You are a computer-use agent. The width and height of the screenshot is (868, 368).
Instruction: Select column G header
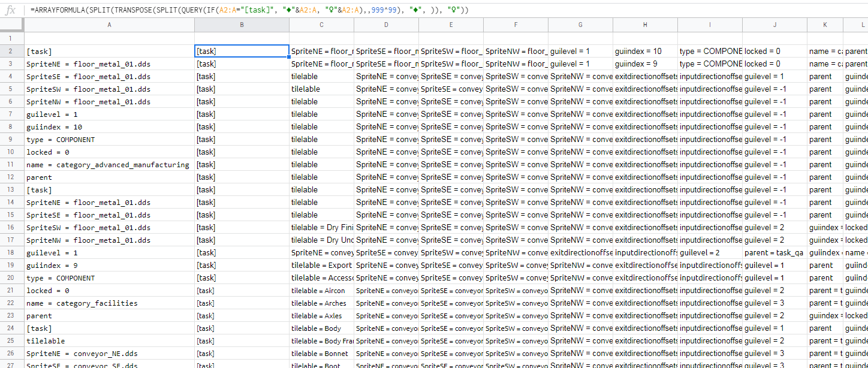tap(580, 25)
